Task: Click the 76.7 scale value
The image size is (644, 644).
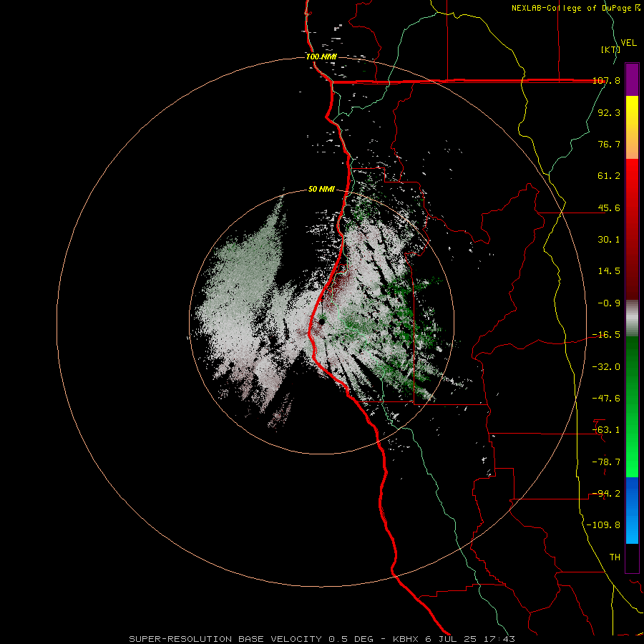Action: (609, 144)
